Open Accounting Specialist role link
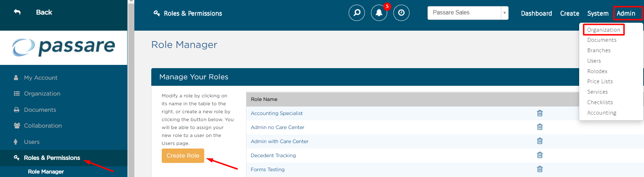 277,113
